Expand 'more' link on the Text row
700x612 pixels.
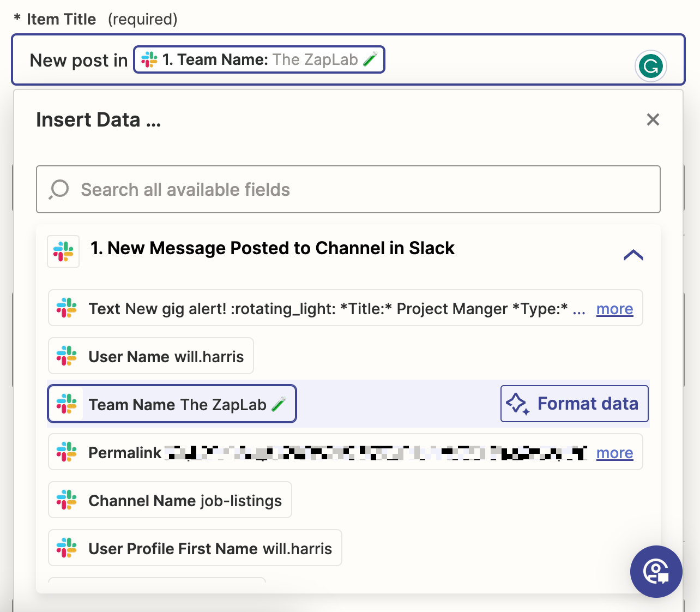tap(614, 309)
